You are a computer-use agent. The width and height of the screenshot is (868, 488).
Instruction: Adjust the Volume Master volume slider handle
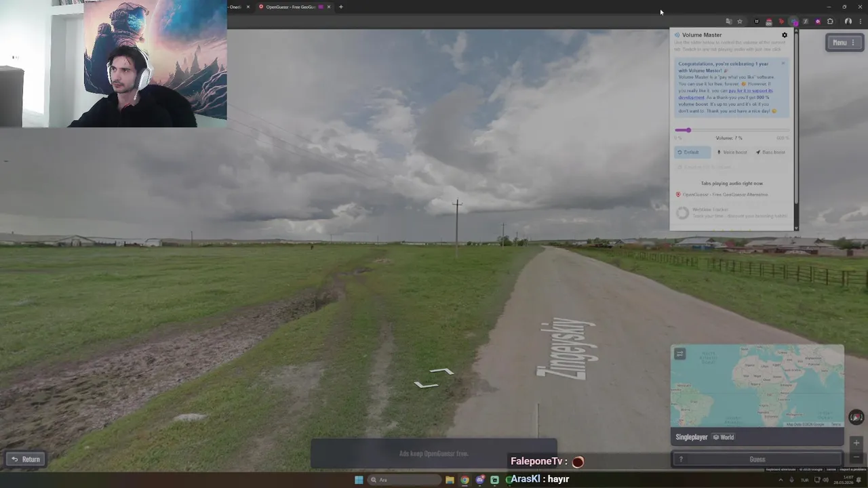[688, 130]
